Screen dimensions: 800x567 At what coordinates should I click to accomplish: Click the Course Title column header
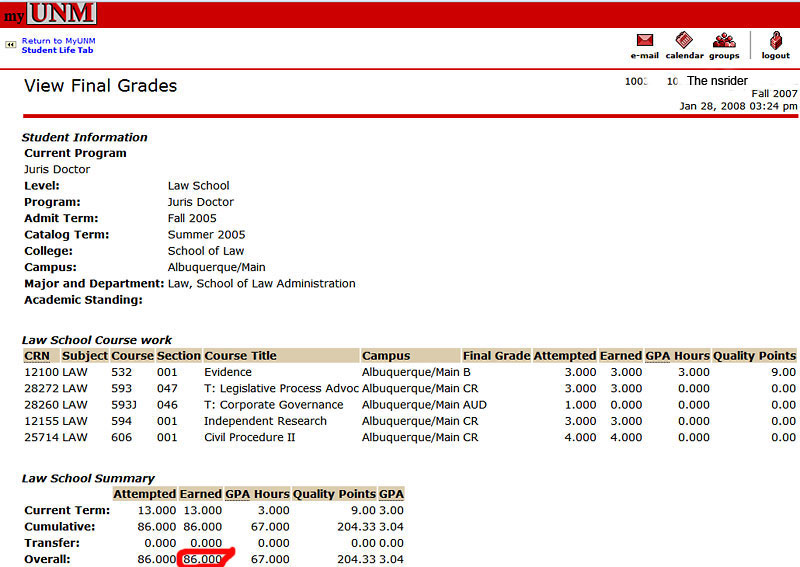(240, 356)
